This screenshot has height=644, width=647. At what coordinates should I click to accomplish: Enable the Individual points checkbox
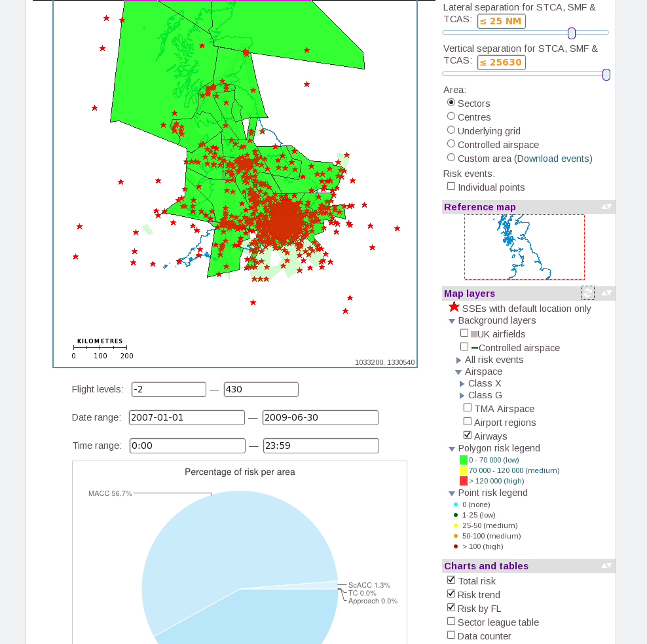(x=451, y=186)
